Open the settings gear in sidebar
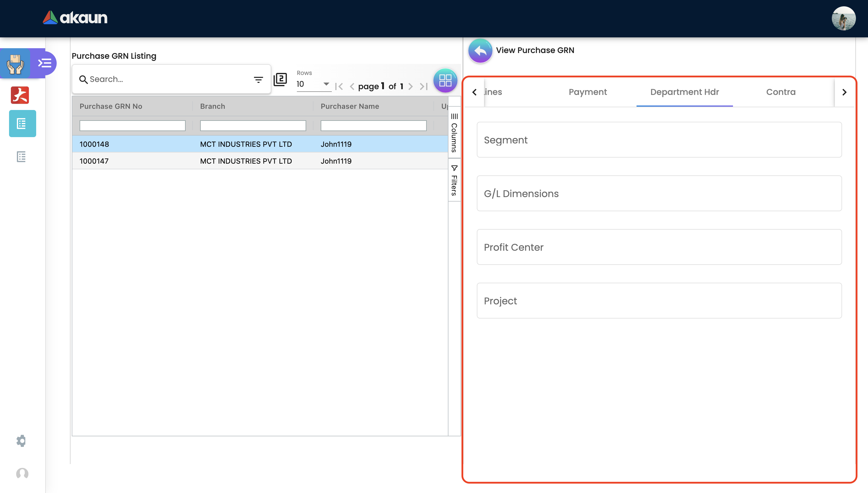This screenshot has width=868, height=493. (21, 441)
